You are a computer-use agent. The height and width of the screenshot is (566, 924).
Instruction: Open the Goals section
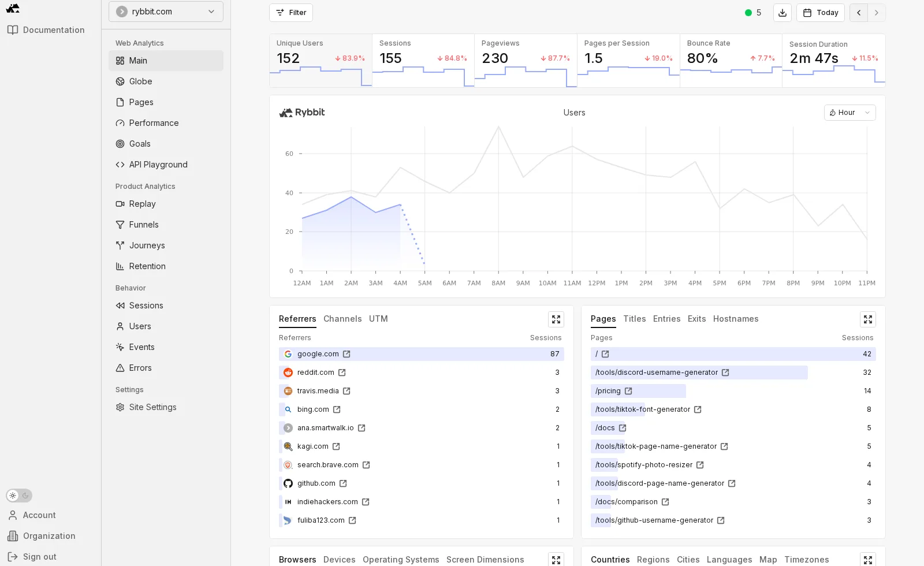pyautogui.click(x=166, y=144)
